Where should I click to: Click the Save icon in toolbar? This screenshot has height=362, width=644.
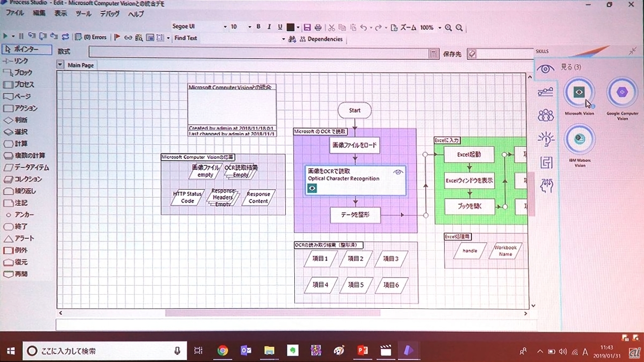[307, 27]
